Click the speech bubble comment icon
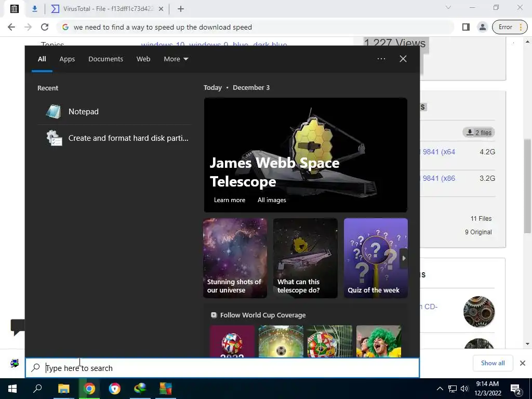The image size is (532, 399). tap(17, 327)
